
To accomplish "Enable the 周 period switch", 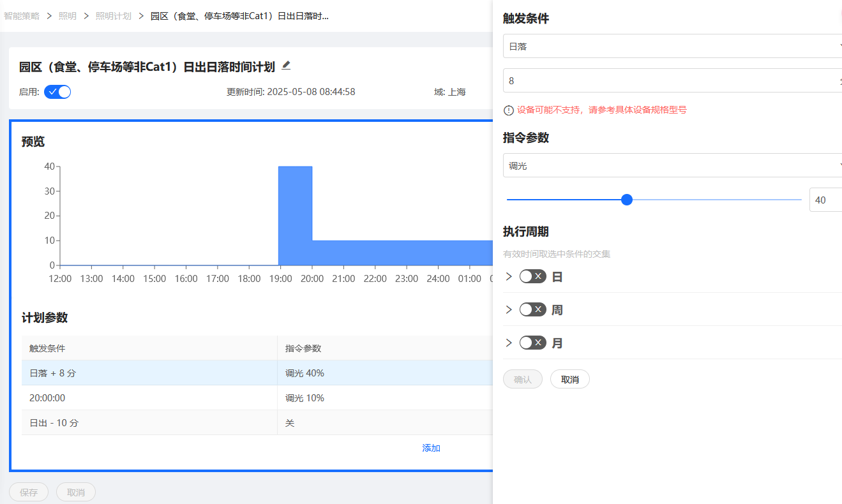I will 533,309.
